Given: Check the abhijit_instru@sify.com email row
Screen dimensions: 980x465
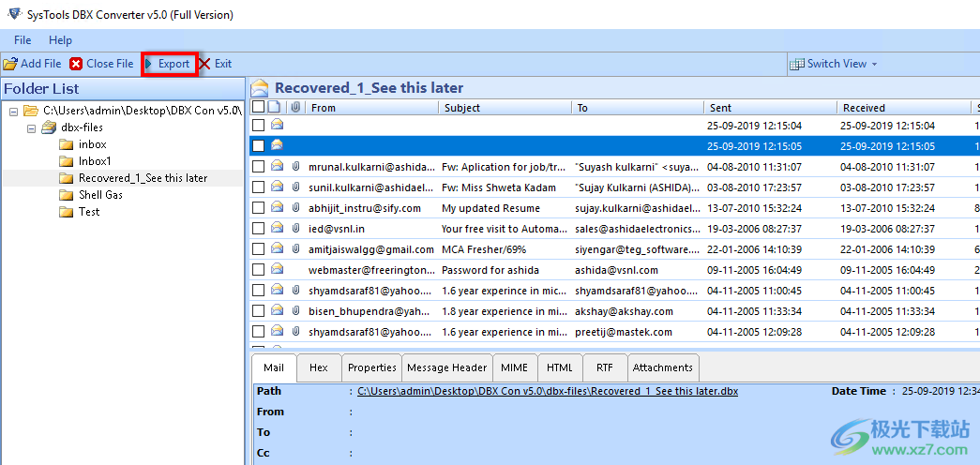Looking at the screenshot, I should coord(258,208).
